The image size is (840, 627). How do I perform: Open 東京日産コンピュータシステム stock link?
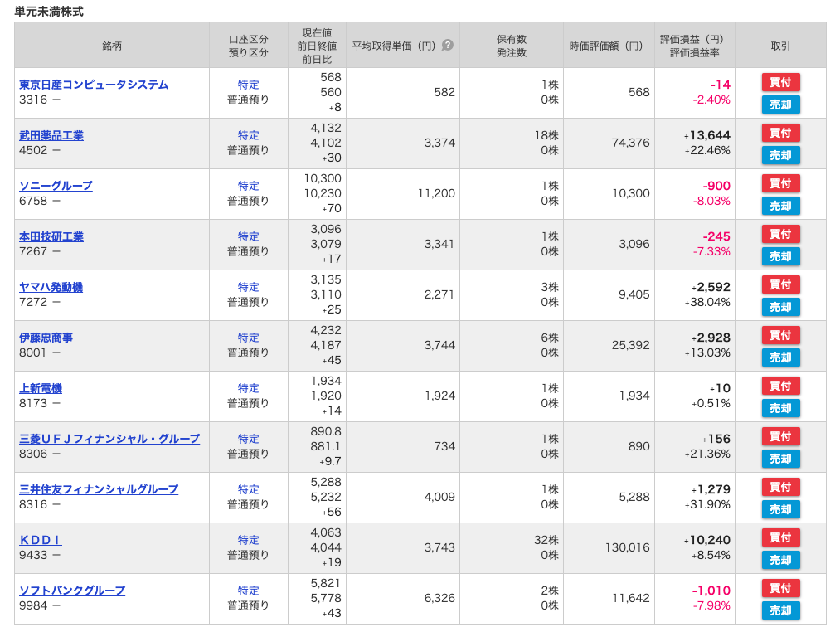point(94,85)
